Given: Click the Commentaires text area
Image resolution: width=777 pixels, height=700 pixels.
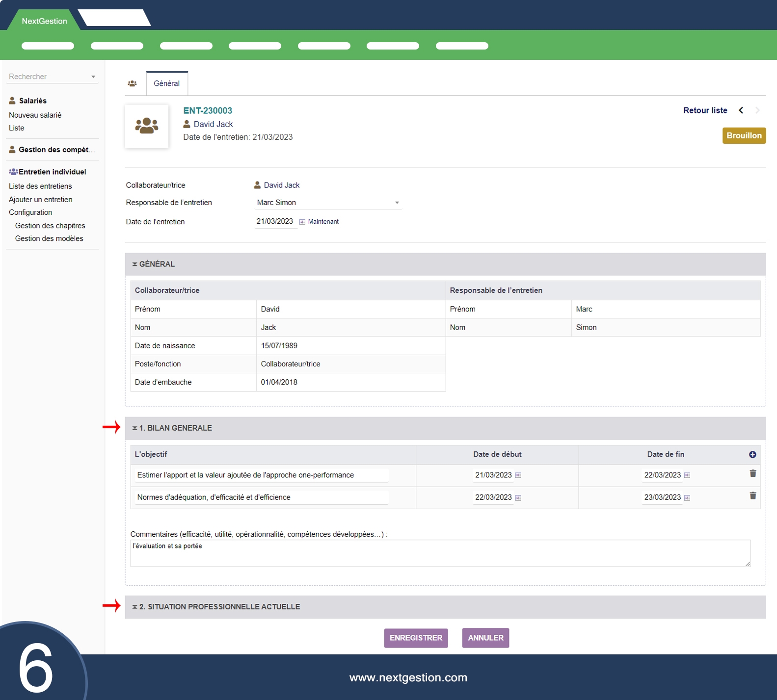Looking at the screenshot, I should (440, 553).
